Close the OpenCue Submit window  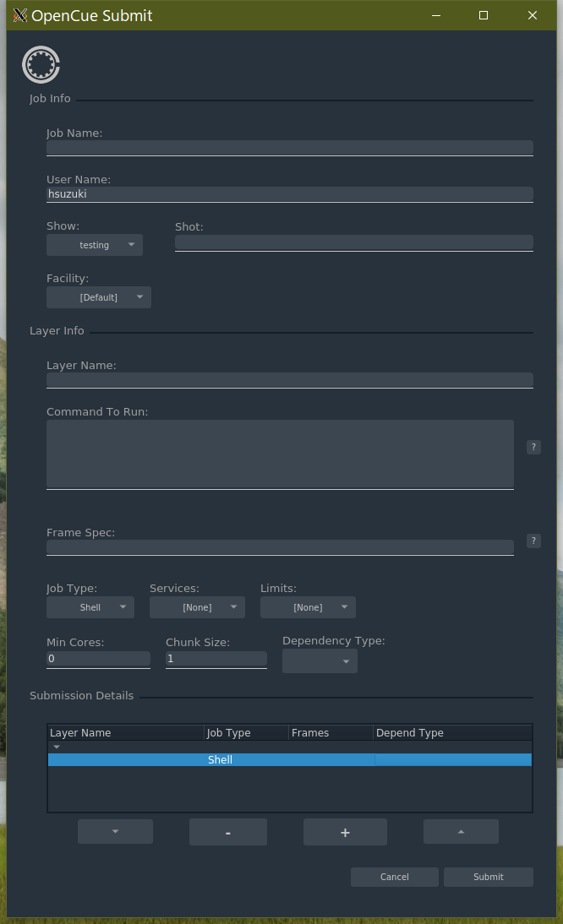(x=533, y=15)
